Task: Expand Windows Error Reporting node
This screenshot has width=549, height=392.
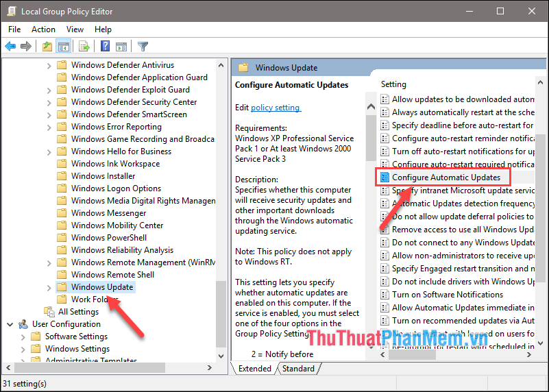Action: tap(49, 127)
